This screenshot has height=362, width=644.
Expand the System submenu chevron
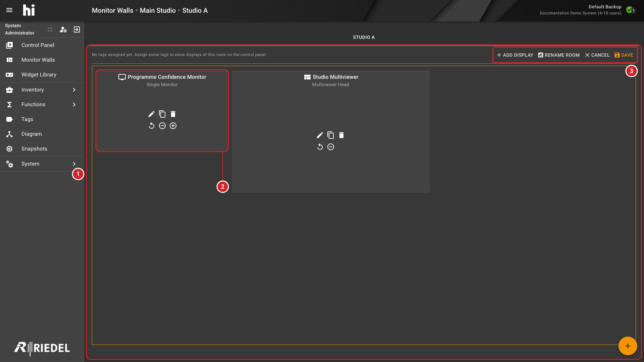point(74,164)
